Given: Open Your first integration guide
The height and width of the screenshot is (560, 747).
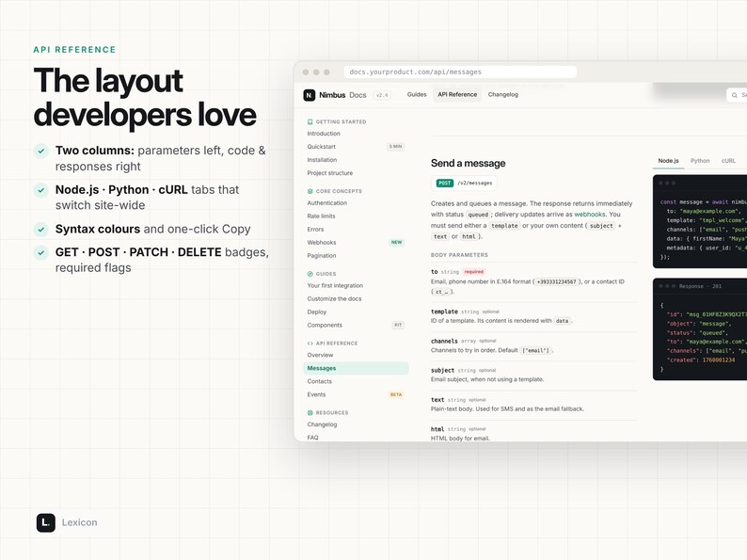Looking at the screenshot, I should click(335, 285).
